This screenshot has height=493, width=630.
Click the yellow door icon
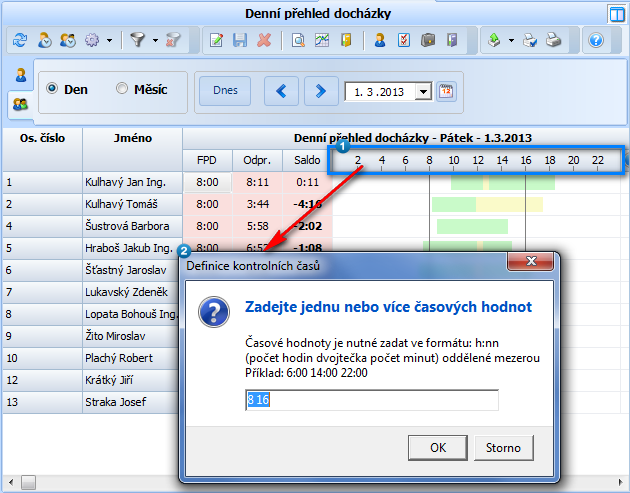click(x=346, y=40)
